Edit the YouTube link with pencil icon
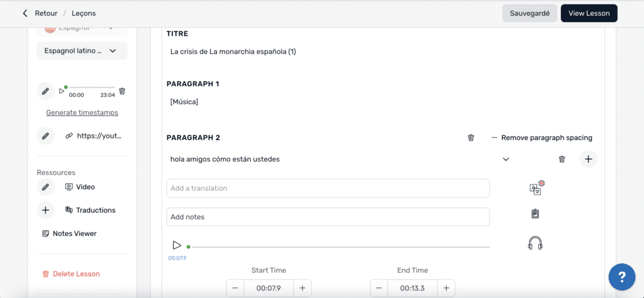644x298 pixels. (45, 135)
